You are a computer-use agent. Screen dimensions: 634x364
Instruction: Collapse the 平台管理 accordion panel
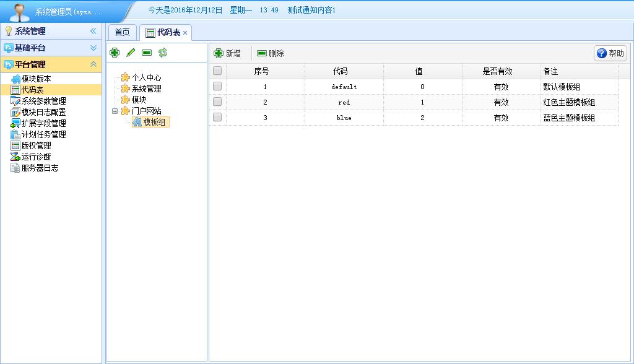[93, 64]
